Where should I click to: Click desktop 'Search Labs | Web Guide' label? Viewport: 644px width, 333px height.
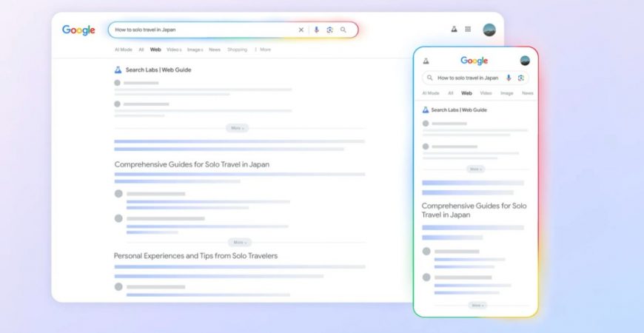click(x=158, y=70)
